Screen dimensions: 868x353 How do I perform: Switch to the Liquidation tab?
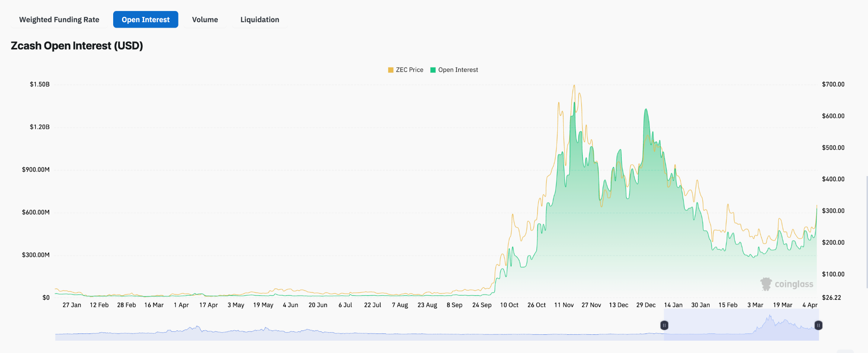tap(259, 20)
